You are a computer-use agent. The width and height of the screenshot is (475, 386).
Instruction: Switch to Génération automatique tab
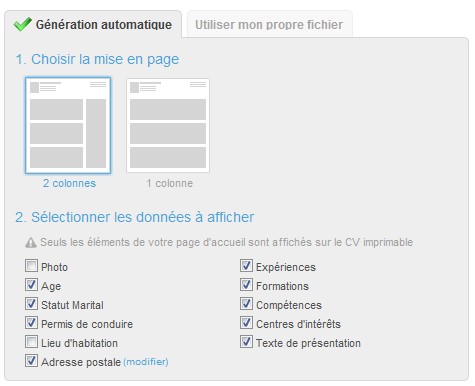tap(93, 24)
